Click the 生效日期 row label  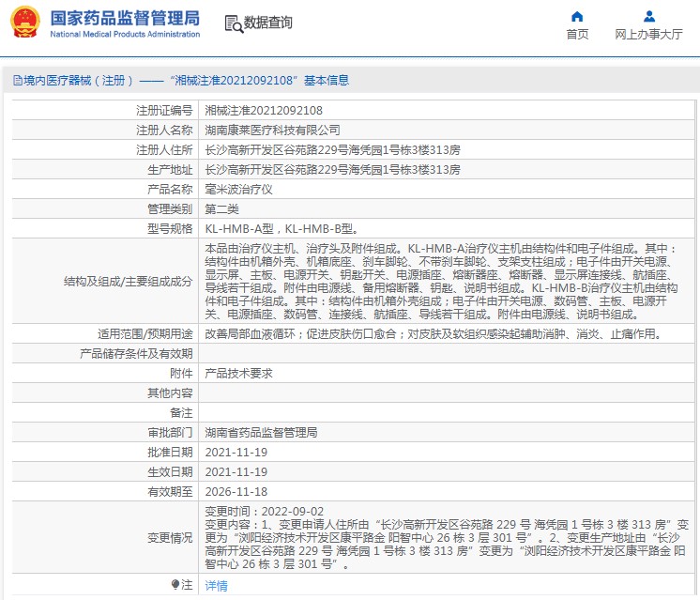click(x=170, y=471)
